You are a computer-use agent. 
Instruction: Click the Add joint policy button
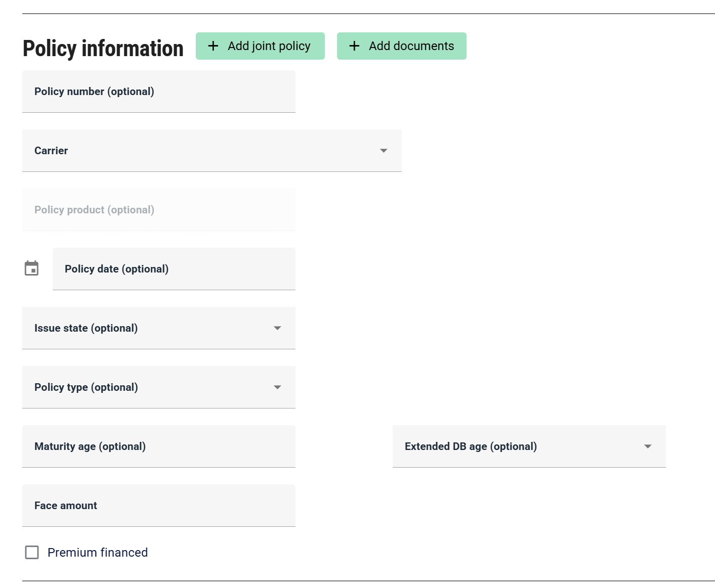coord(260,46)
